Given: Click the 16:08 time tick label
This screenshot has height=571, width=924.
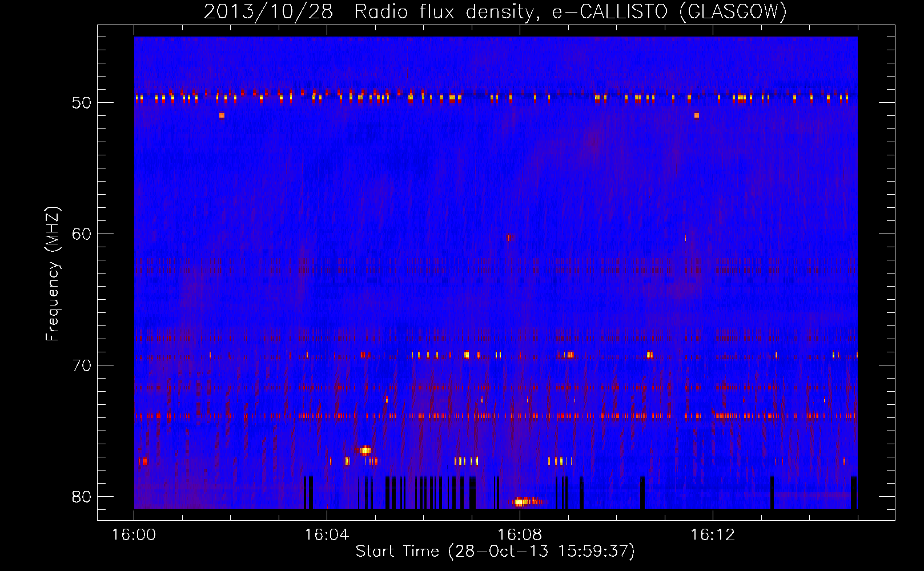Looking at the screenshot, I should tap(520, 535).
